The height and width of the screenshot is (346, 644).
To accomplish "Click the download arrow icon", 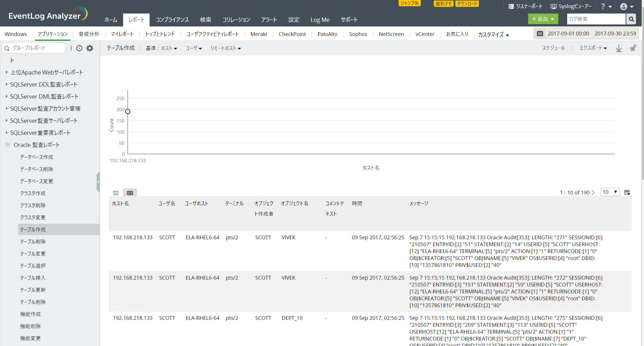I will click(619, 48).
